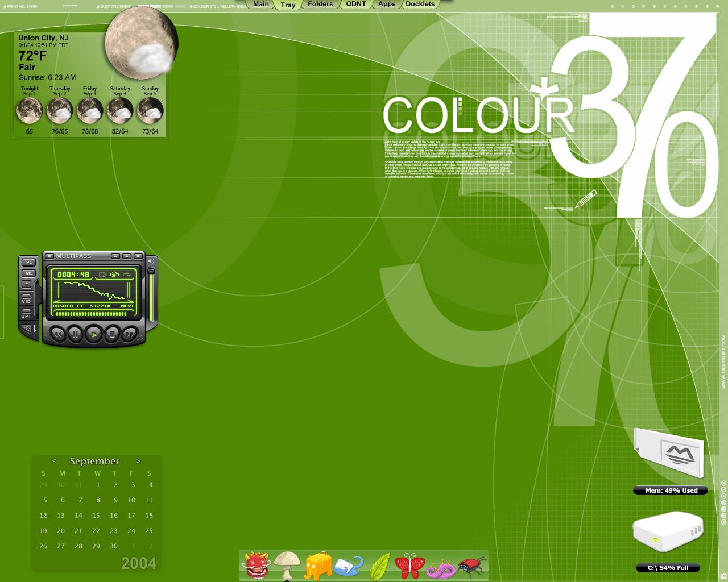Switch player to windowshade mode
This screenshot has width=728, height=582.
(x=127, y=256)
